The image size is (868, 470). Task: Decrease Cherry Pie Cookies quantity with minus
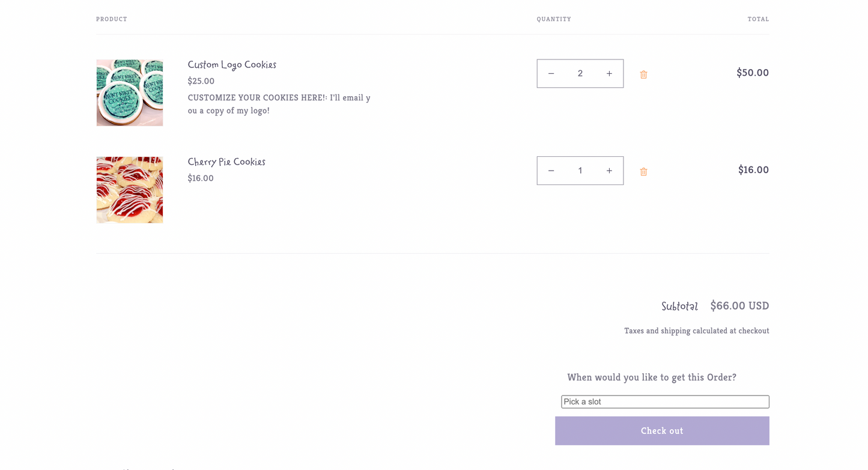point(551,171)
